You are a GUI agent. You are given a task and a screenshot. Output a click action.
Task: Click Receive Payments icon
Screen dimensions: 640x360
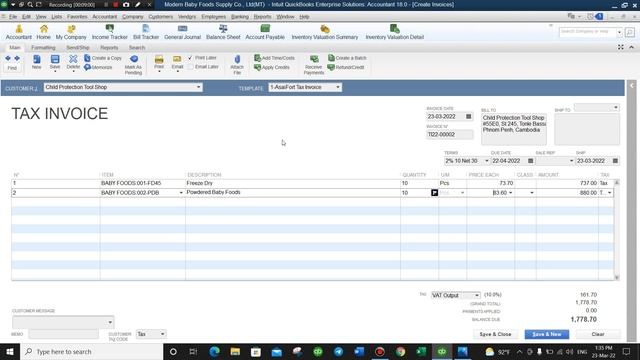pos(314,59)
